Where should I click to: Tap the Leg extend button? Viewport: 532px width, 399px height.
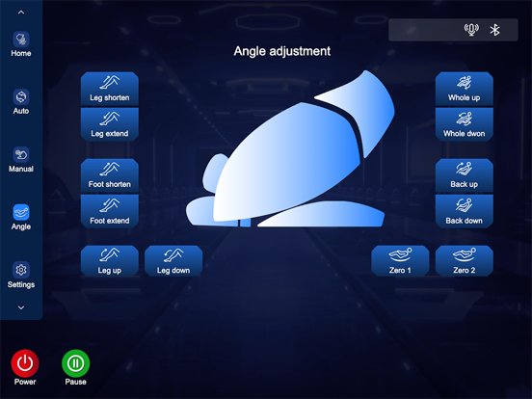point(110,124)
